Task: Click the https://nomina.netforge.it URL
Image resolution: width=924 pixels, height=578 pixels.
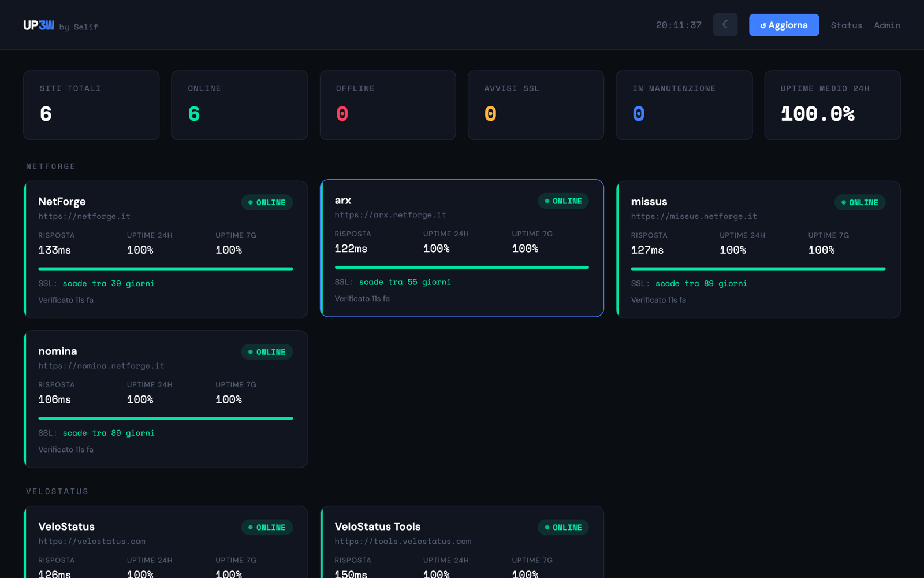Action: pos(101,366)
